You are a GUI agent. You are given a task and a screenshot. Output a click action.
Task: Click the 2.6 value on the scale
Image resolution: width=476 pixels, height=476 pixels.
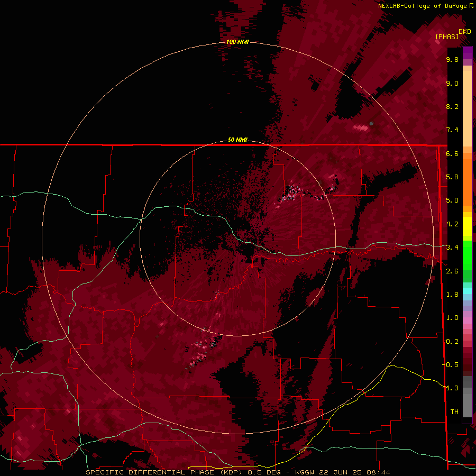(x=452, y=271)
